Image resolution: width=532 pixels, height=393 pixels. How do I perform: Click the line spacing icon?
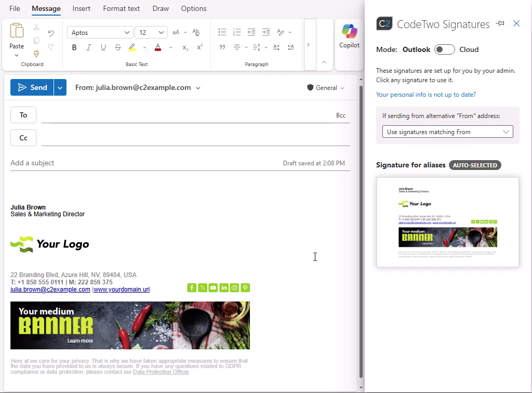(257, 47)
